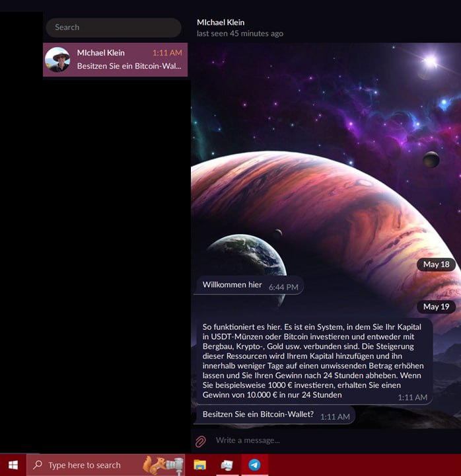Click the Willkommen hier message bubble
Screen dimensions: 461x476
pyautogui.click(x=249, y=286)
